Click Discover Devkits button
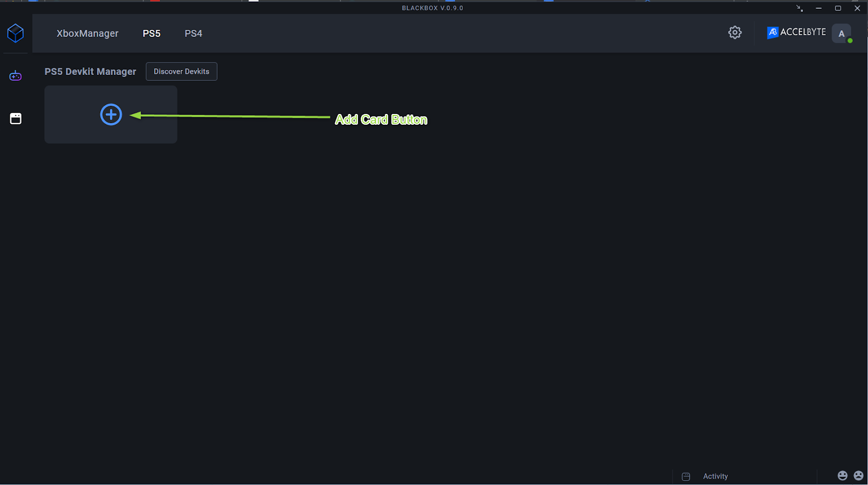This screenshot has height=485, width=868. point(182,72)
